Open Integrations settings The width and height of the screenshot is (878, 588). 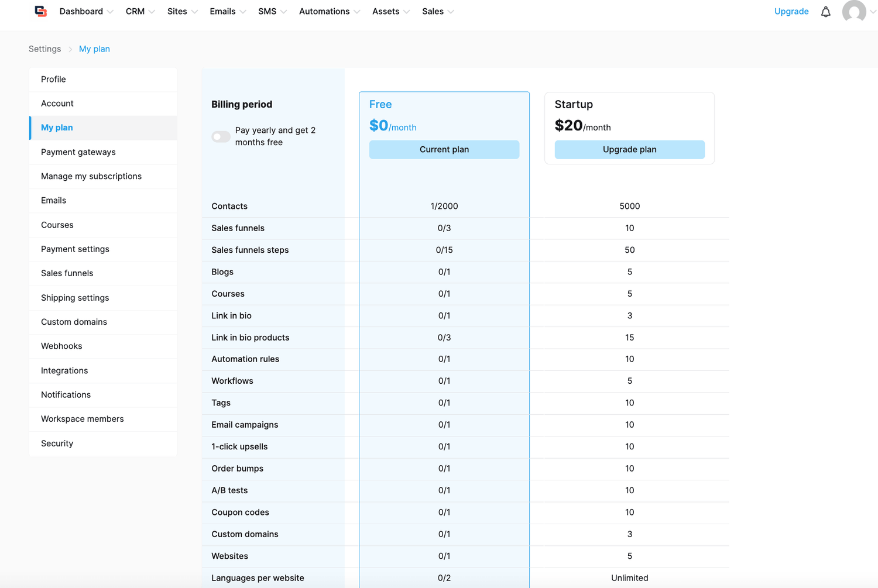(103, 370)
